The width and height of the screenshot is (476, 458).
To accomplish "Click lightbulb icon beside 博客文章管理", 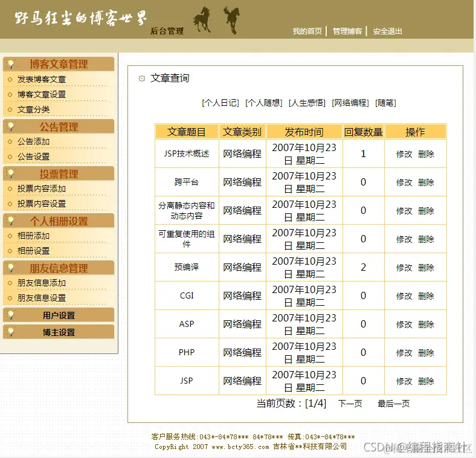I will pos(11,64).
